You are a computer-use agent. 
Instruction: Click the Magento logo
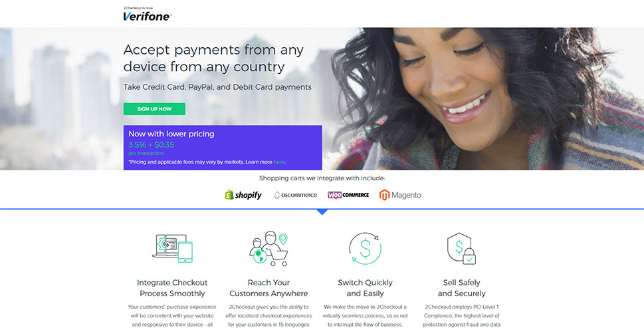[401, 195]
